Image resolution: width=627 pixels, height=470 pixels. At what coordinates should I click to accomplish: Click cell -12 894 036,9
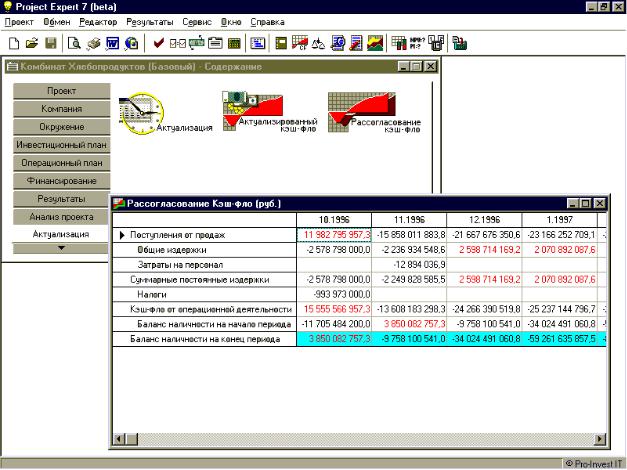(x=409, y=265)
